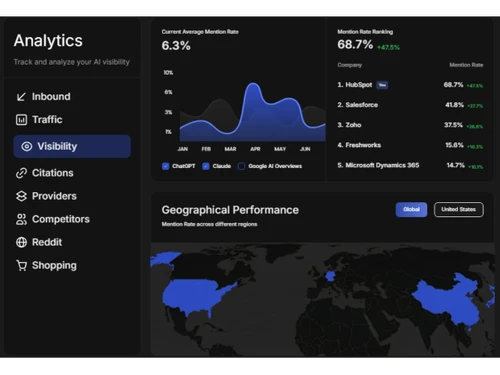Click highlighted Germany on the map
This screenshot has height=375, width=500.
(330, 276)
